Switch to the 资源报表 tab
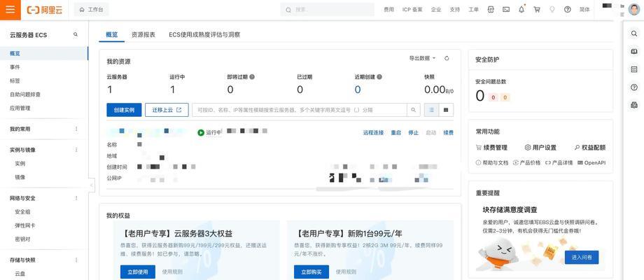This screenshot has height=280, width=644. coord(143,35)
